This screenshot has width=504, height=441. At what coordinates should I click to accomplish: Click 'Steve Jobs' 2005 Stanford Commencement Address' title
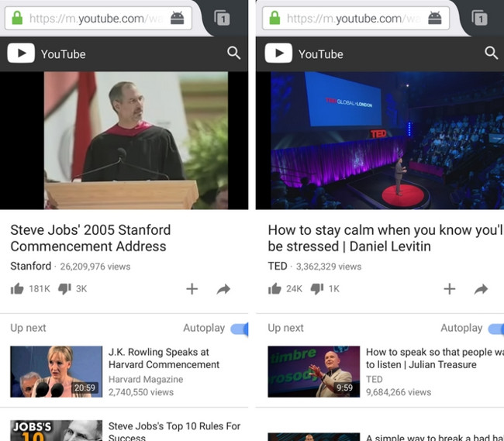(90, 238)
